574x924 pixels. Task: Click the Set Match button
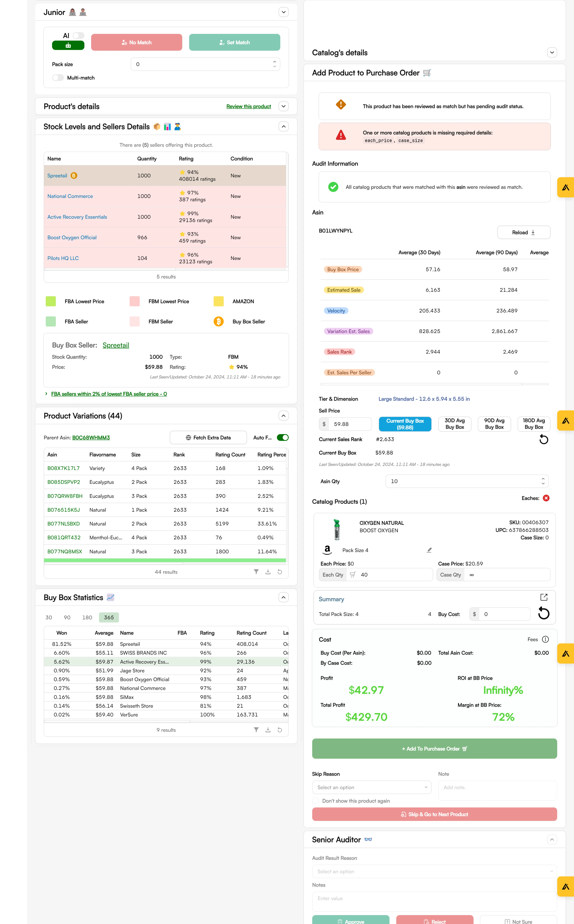pyautogui.click(x=235, y=42)
